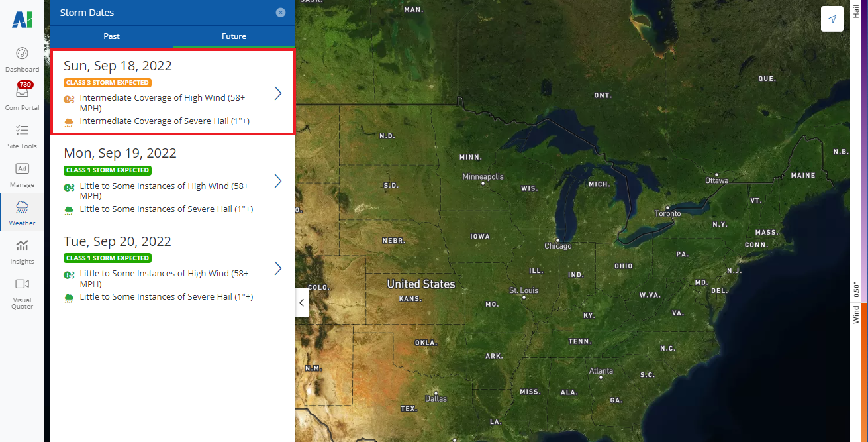Click the map location arrow button
868x442 pixels.
tap(832, 19)
